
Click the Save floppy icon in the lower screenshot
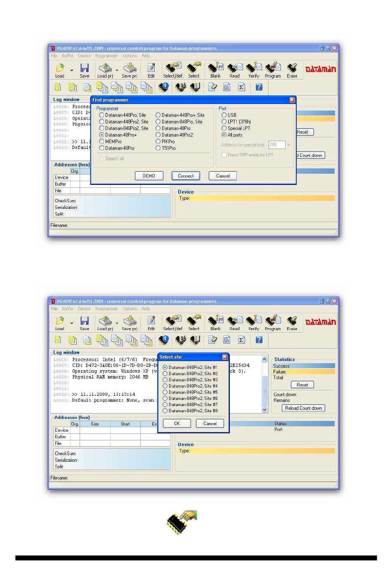point(85,321)
